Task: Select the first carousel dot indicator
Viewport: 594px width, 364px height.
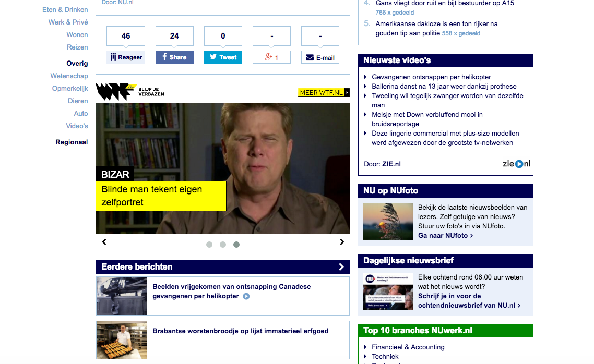Action: click(x=209, y=245)
